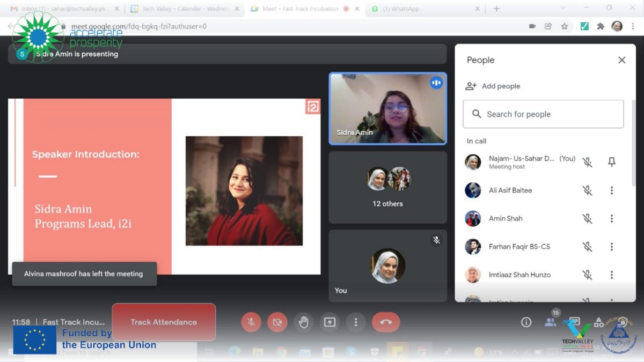This screenshot has height=362, width=644.
Task: Click the Present now button
Action: tap(330, 322)
